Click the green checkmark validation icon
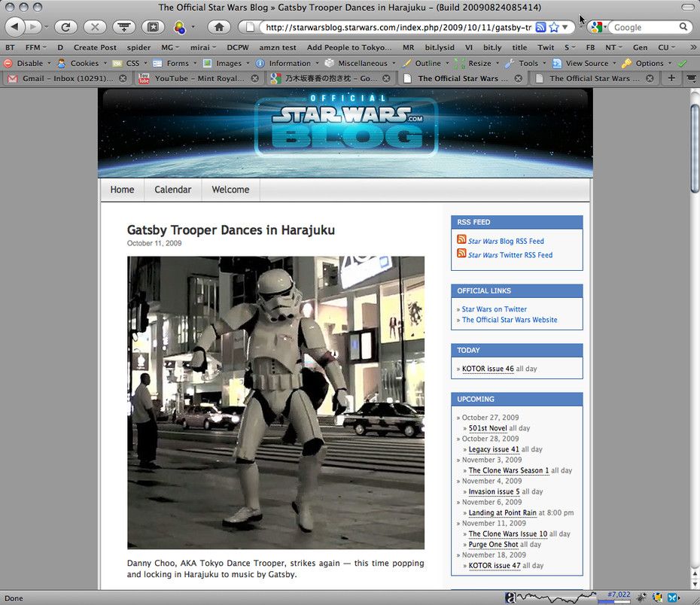Screen dimensions: 700x605 coord(682,63)
